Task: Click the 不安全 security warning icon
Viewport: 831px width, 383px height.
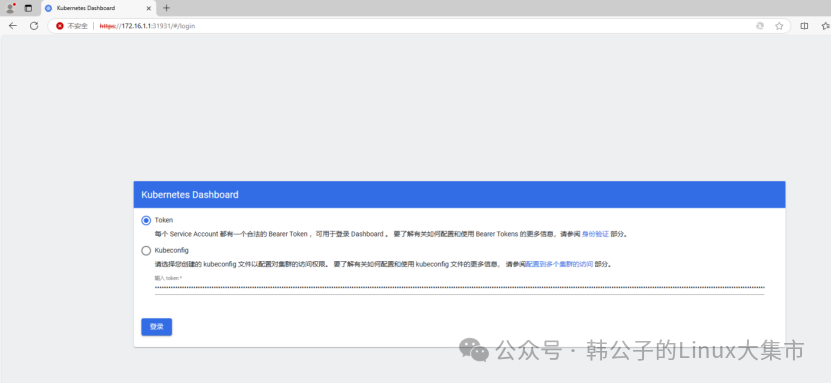Action: coord(60,25)
